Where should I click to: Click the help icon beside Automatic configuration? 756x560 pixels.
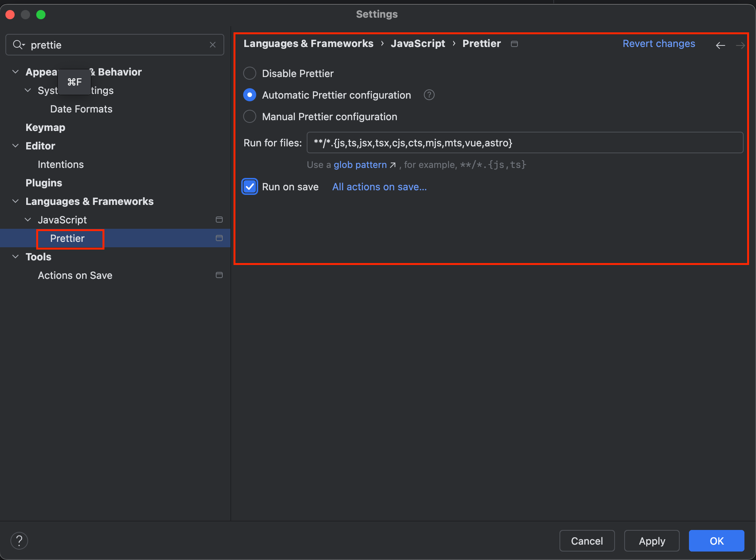tap(429, 95)
